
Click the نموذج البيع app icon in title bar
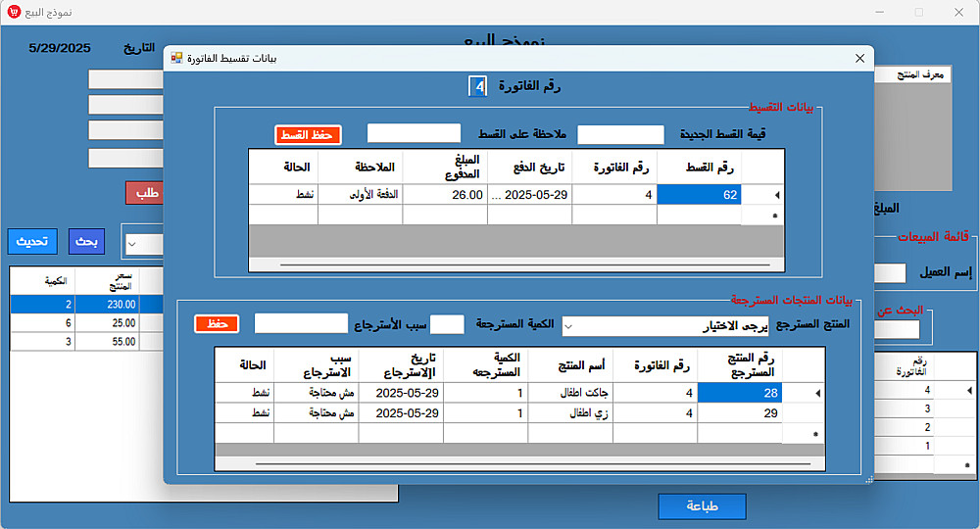click(x=14, y=12)
